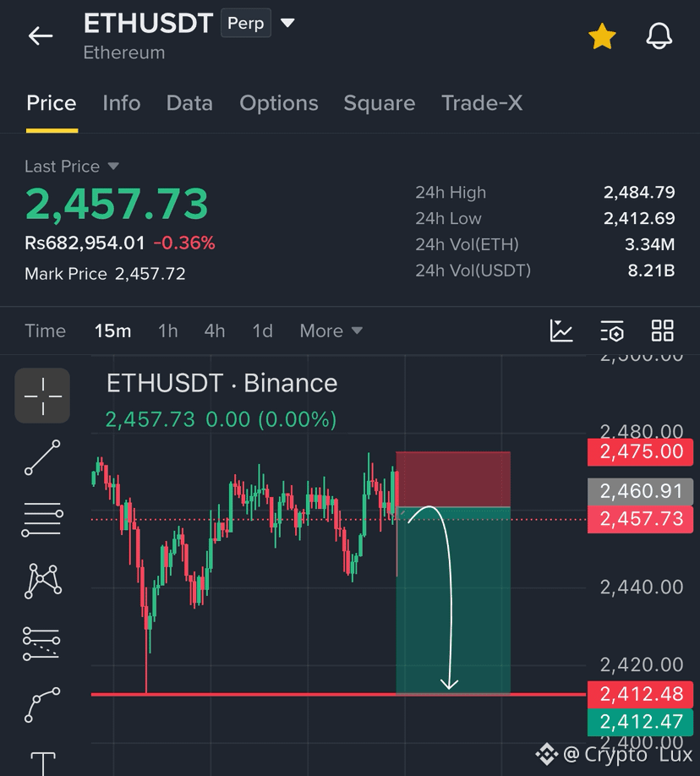Click the 24h Low value 2,412.69

(639, 218)
